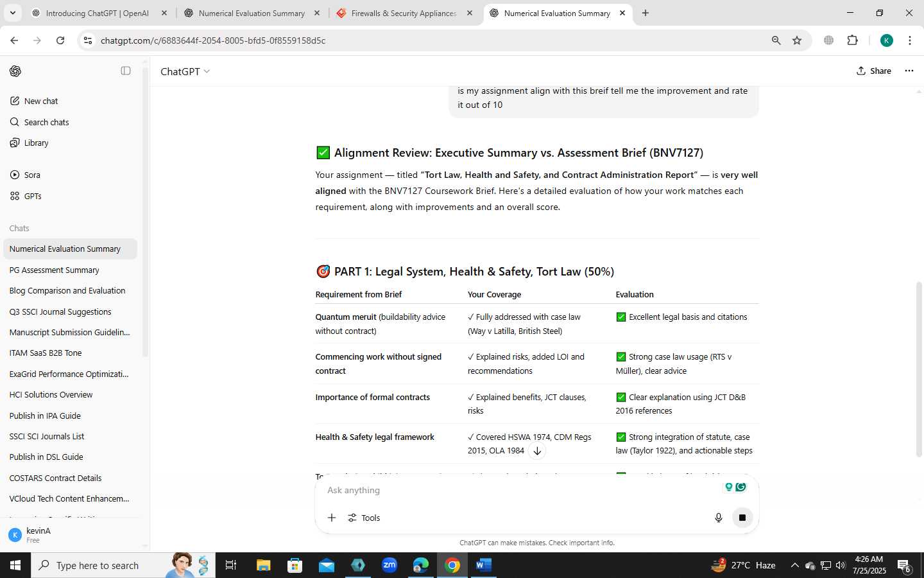Open Microsoft Word from the taskbar
Viewport: 924px width, 578px height.
click(x=483, y=565)
